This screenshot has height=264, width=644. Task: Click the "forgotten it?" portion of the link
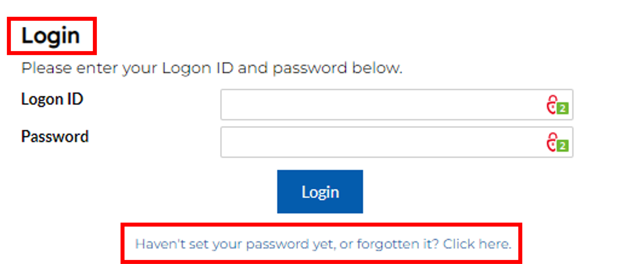pyautogui.click(x=398, y=244)
